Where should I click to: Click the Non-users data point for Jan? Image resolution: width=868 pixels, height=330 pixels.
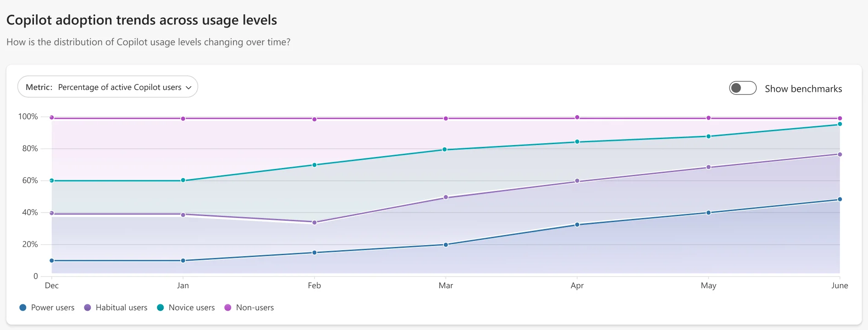tap(183, 118)
